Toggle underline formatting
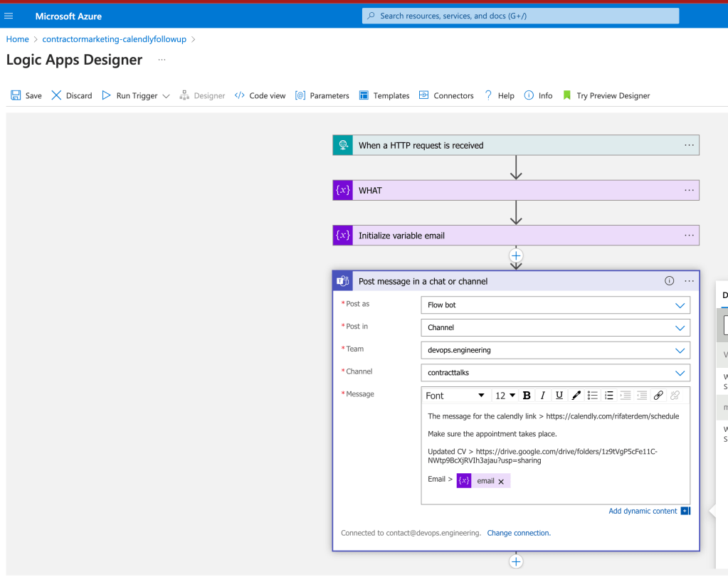Image resolution: width=728 pixels, height=587 pixels. [x=559, y=396]
